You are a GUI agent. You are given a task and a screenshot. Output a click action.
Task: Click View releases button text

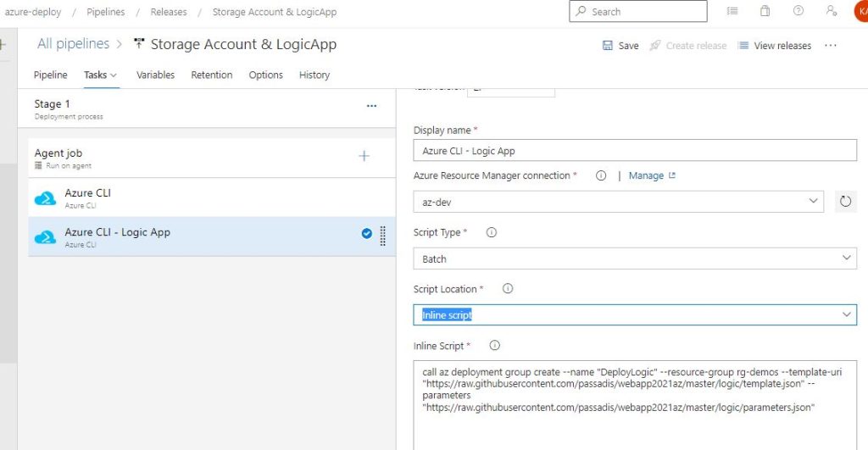[x=782, y=46]
